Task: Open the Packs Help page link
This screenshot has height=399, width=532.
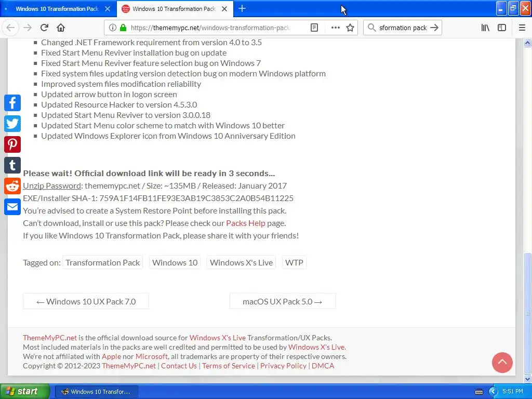Action: [246, 223]
